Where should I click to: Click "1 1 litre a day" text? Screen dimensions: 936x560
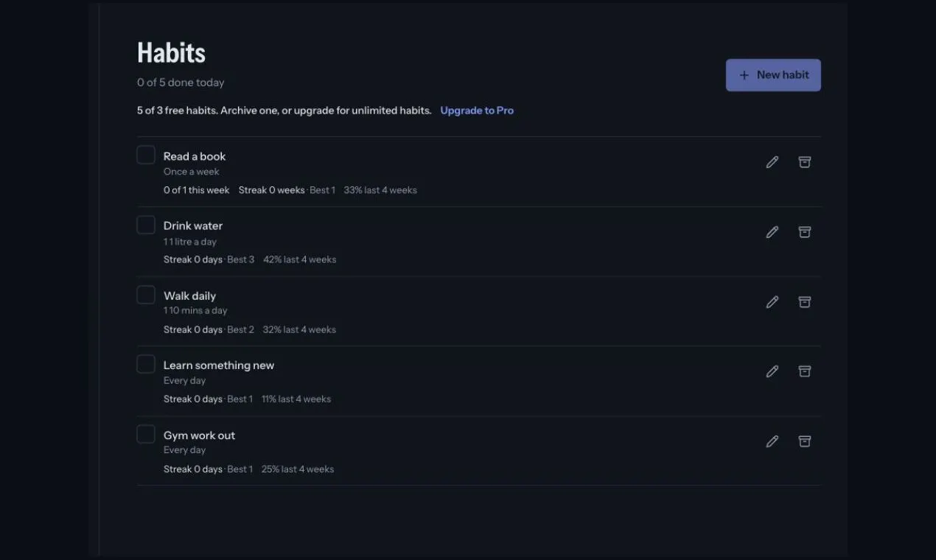click(190, 242)
